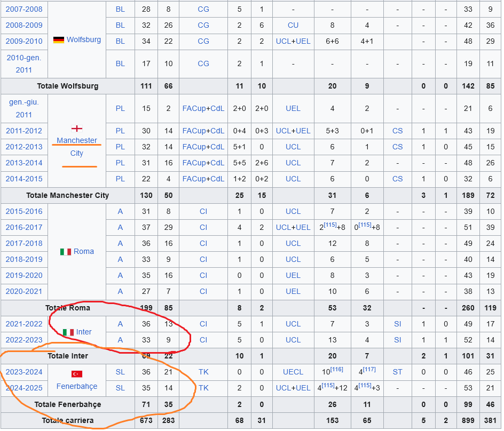Image resolution: width=504 pixels, height=431 pixels.
Task: Click the German flag icon beside Wolfsburg
Action: pos(59,40)
